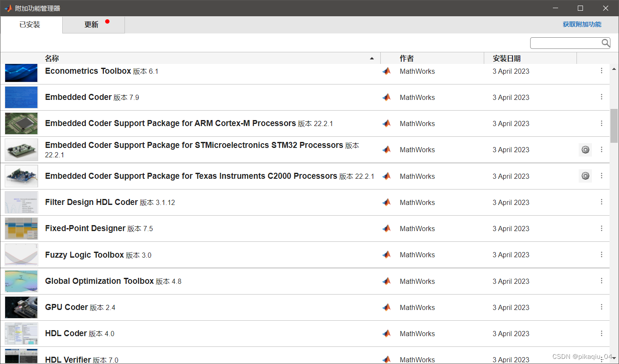Click the search magnifier icon

[605, 42]
